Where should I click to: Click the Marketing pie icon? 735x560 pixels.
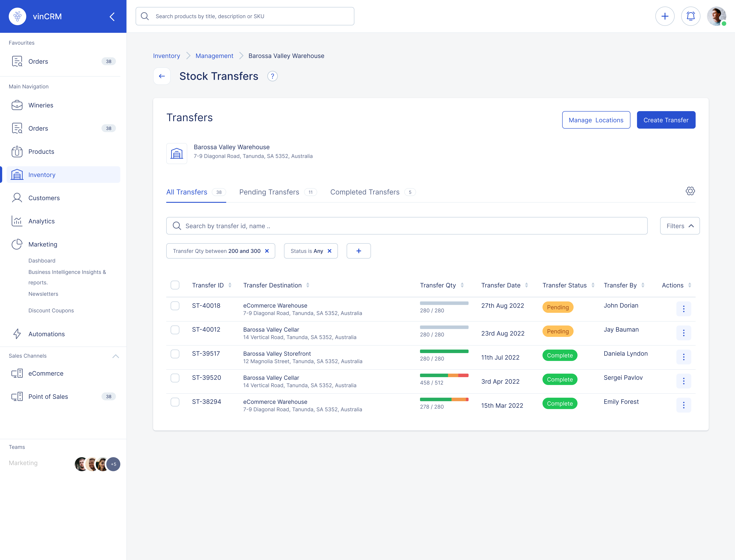point(17,244)
